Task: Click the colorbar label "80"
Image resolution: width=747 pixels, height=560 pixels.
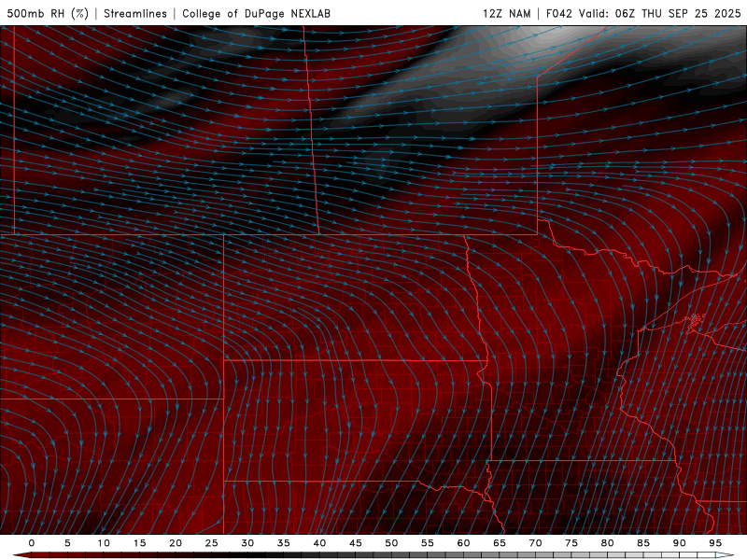Action: pos(608,543)
